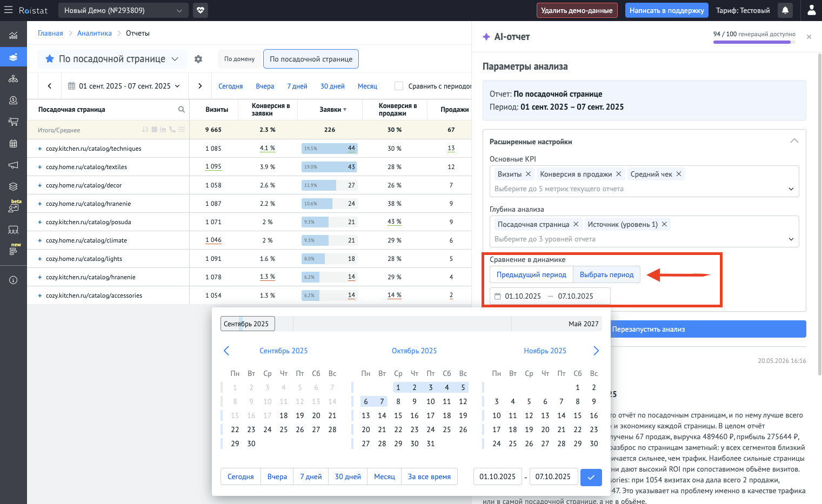Click the chart icon in Итого/Среднее row

(x=163, y=130)
